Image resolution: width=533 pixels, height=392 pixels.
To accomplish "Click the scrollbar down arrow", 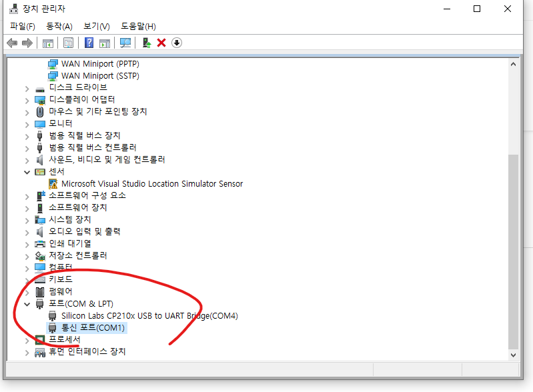I will point(513,355).
